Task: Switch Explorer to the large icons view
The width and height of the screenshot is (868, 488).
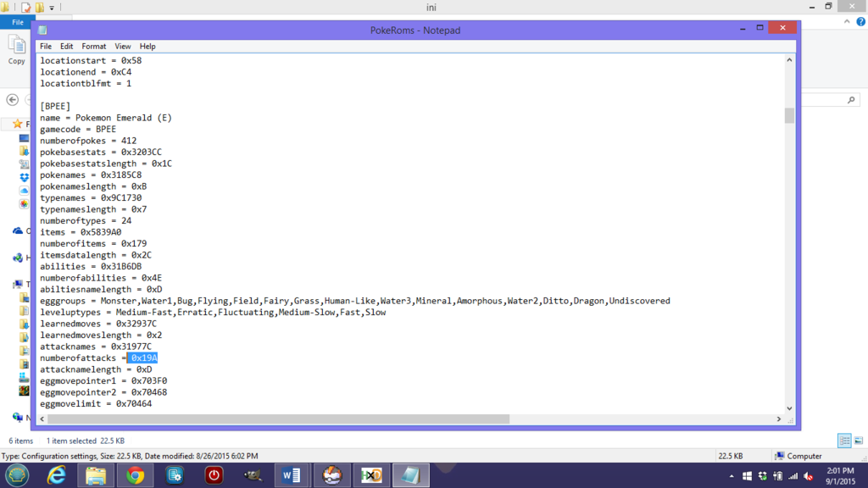Action: click(x=859, y=441)
